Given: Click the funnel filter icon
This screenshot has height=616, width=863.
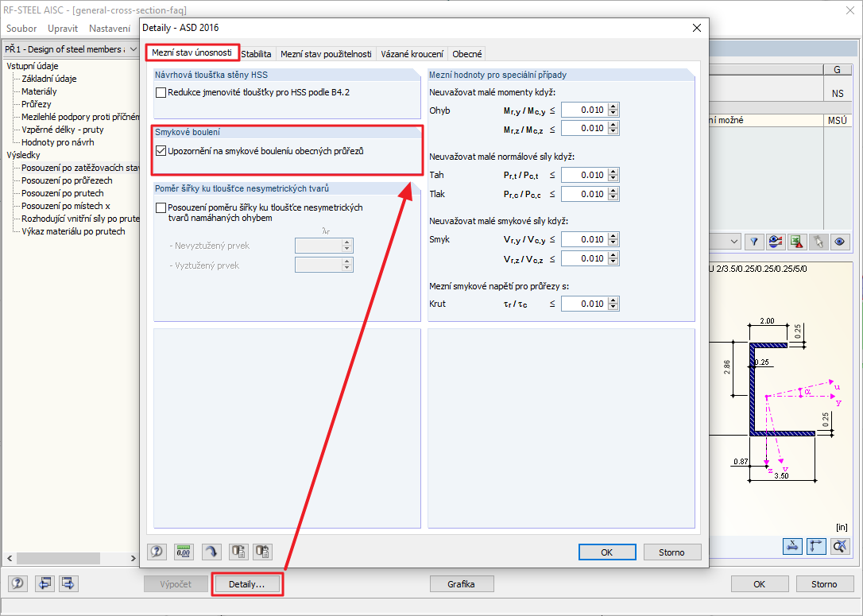Looking at the screenshot, I should point(754,242).
